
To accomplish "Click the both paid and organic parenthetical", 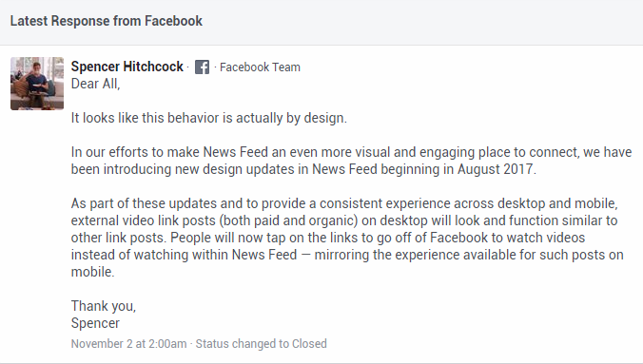I will coord(289,220).
